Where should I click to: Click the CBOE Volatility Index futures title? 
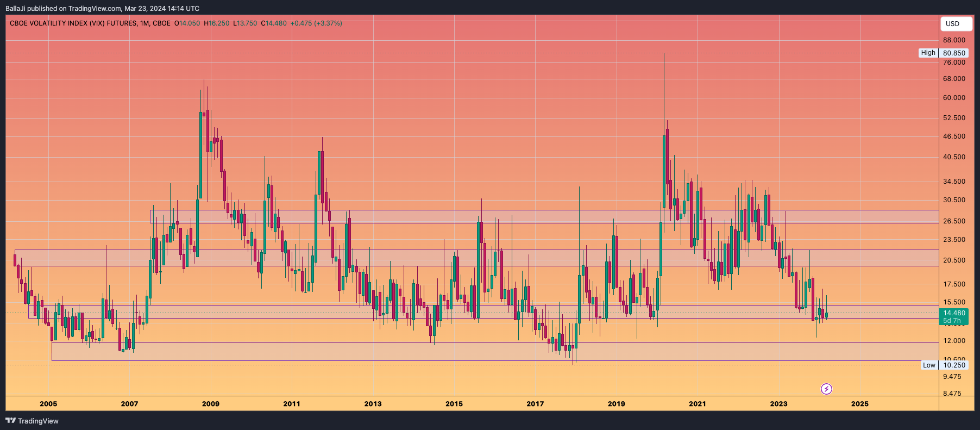point(90,23)
